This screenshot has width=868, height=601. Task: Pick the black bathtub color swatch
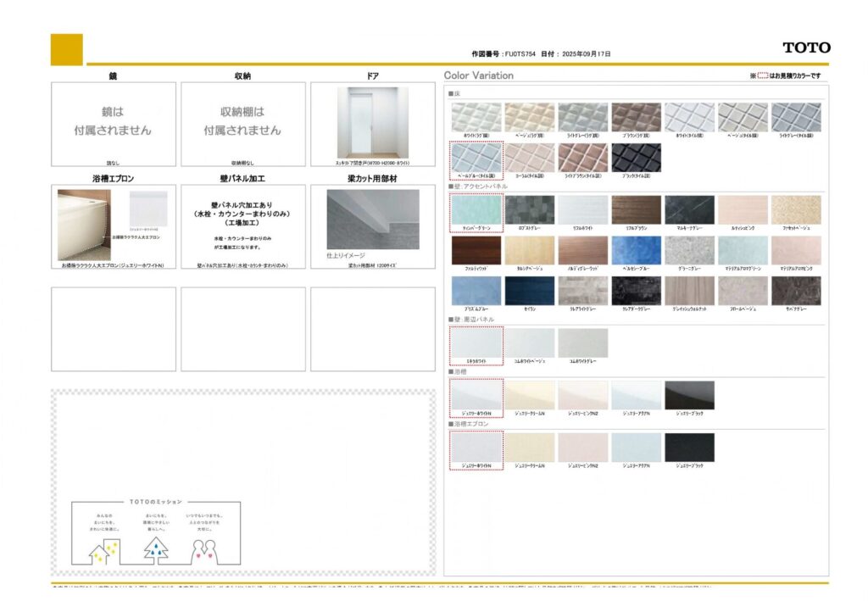(x=689, y=395)
